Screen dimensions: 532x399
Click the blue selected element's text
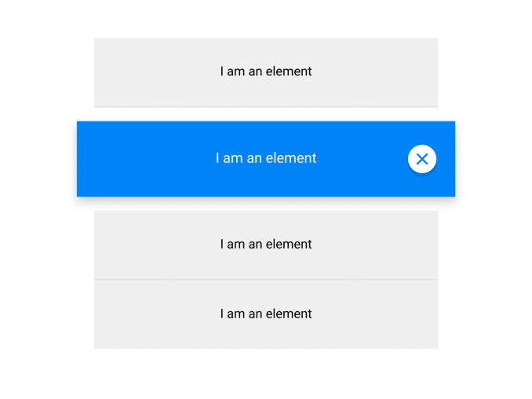coord(266,158)
